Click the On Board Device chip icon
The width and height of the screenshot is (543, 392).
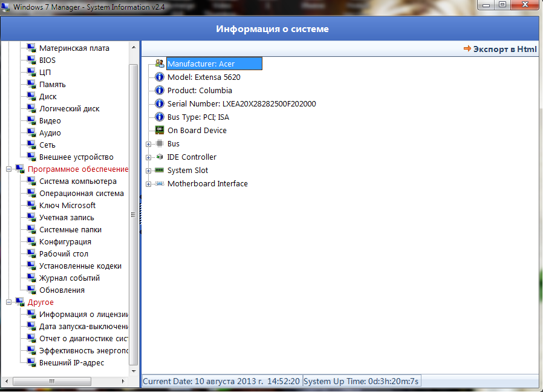click(x=159, y=130)
